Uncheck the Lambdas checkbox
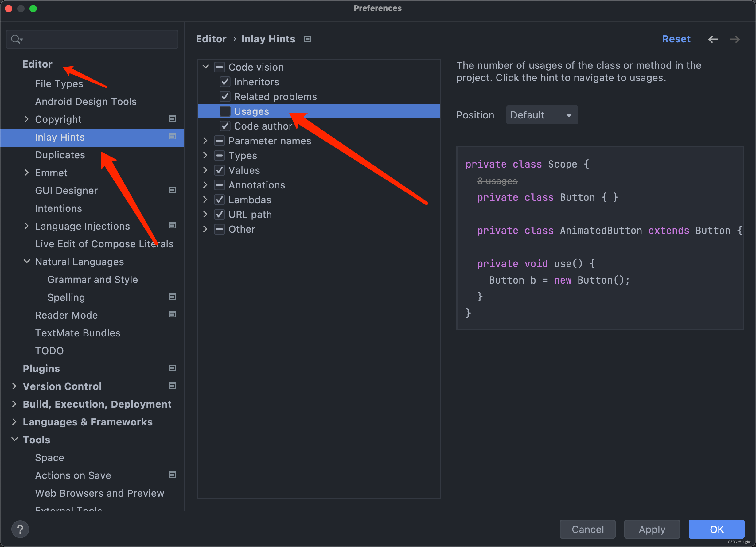Viewport: 756px width, 547px height. [x=219, y=200]
